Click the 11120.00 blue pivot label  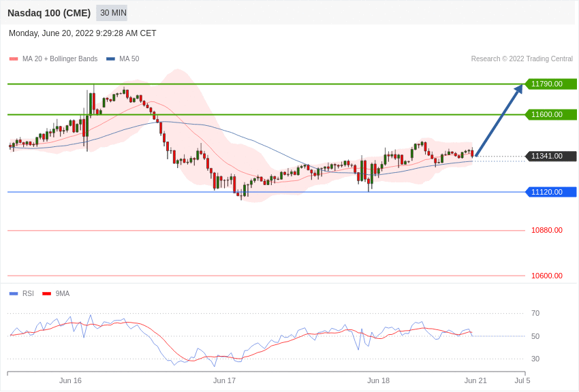click(x=551, y=192)
